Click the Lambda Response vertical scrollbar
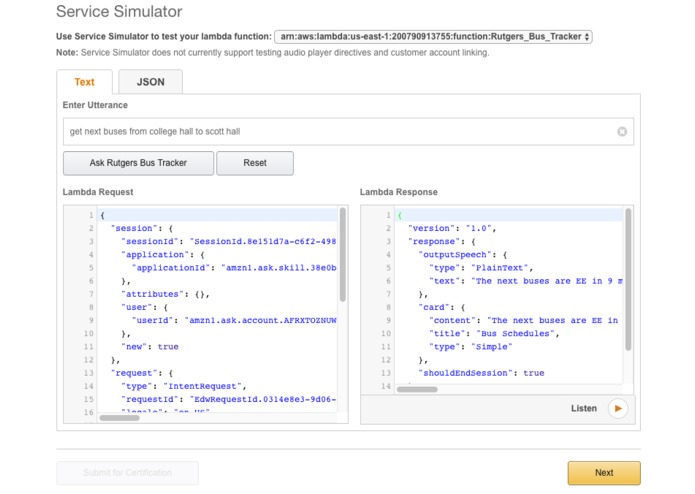The width and height of the screenshot is (695, 494). (x=628, y=278)
